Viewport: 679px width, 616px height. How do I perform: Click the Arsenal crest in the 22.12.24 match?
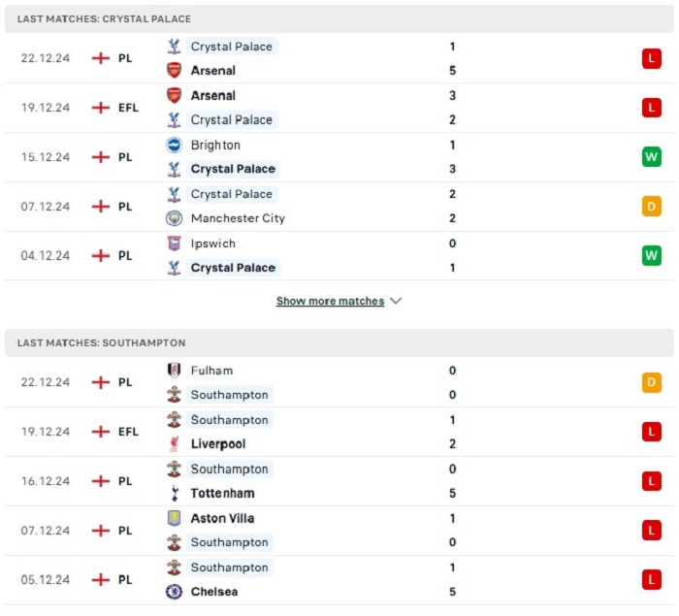click(x=174, y=70)
